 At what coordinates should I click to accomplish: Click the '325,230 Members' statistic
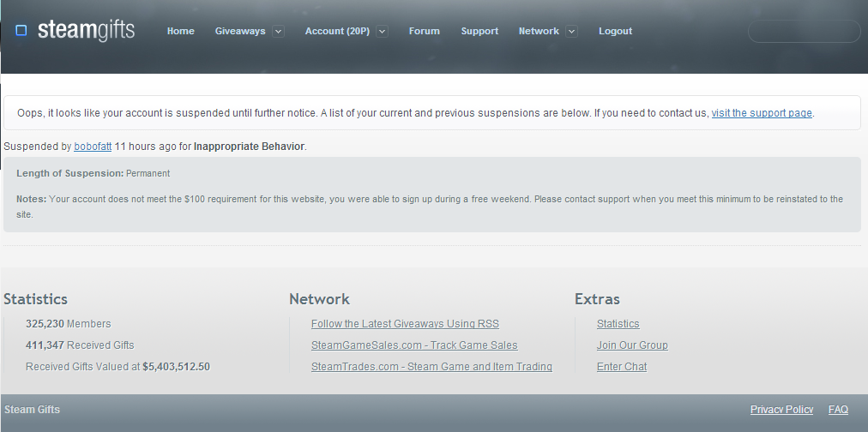[x=68, y=324]
